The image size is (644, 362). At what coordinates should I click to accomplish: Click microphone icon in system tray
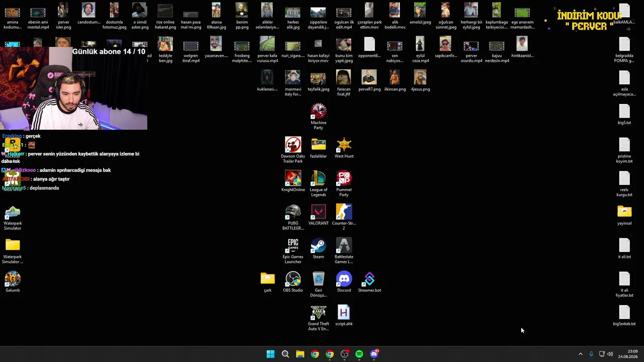591,354
